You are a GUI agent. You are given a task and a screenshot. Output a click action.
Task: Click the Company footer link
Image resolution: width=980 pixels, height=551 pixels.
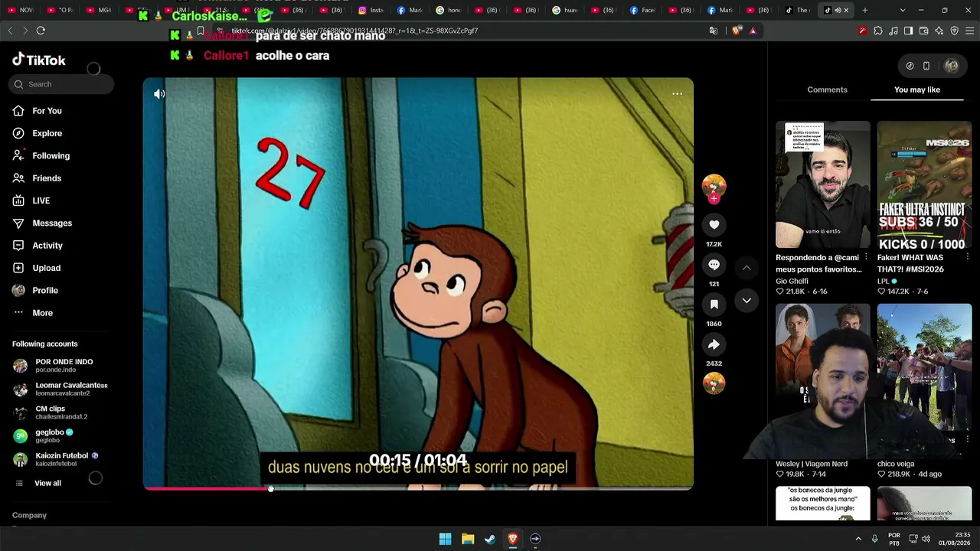point(29,515)
